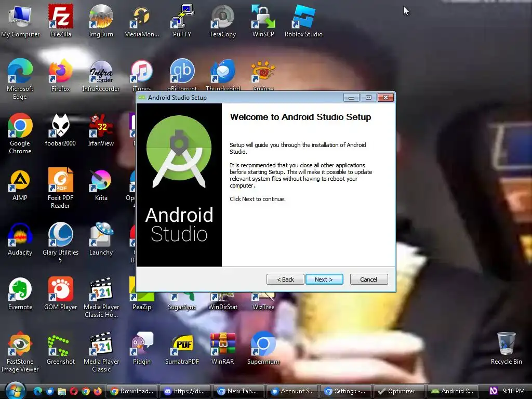
Task: Switch to the Optimizer taskbar window
Action: [400, 391]
